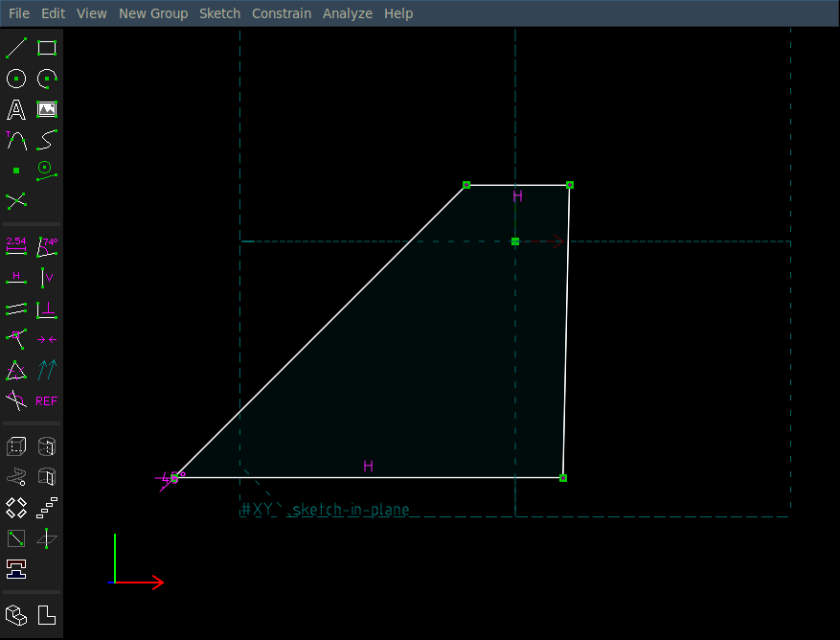Click the Image insert tool
Screen dimensions: 840x640
coord(47,109)
